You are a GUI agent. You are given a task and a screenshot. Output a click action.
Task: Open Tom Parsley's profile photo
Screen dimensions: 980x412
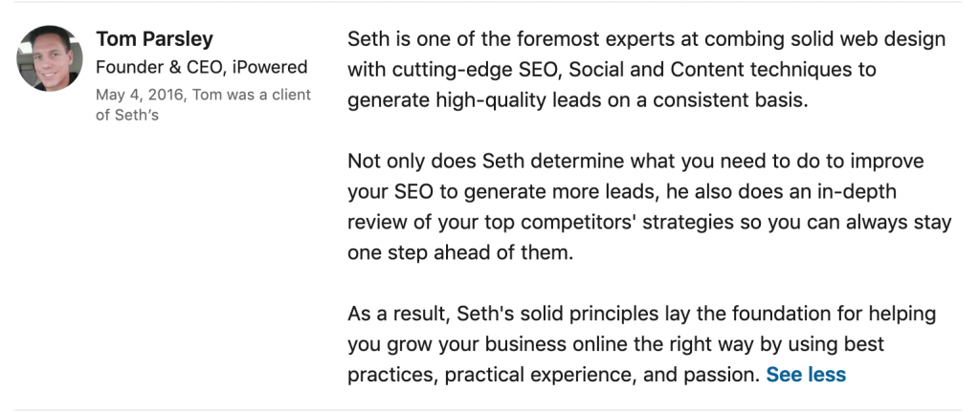pyautogui.click(x=50, y=58)
